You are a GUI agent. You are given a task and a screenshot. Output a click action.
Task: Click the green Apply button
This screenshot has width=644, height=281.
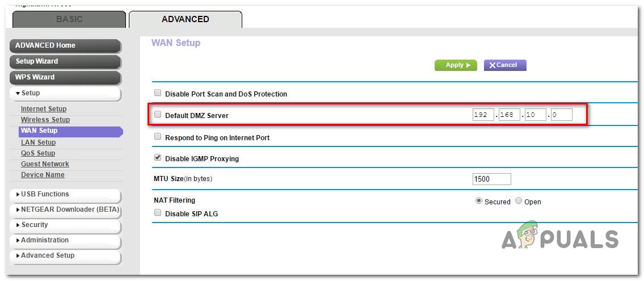click(x=456, y=65)
